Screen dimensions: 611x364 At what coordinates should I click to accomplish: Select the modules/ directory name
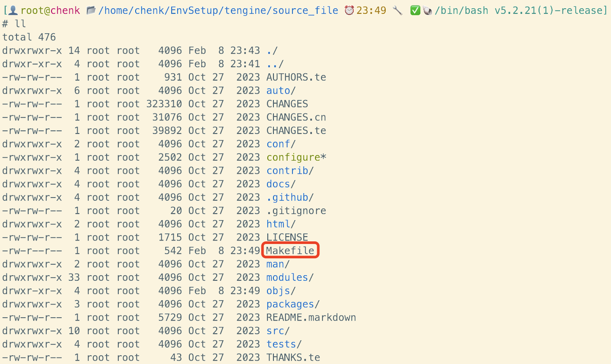(287, 277)
